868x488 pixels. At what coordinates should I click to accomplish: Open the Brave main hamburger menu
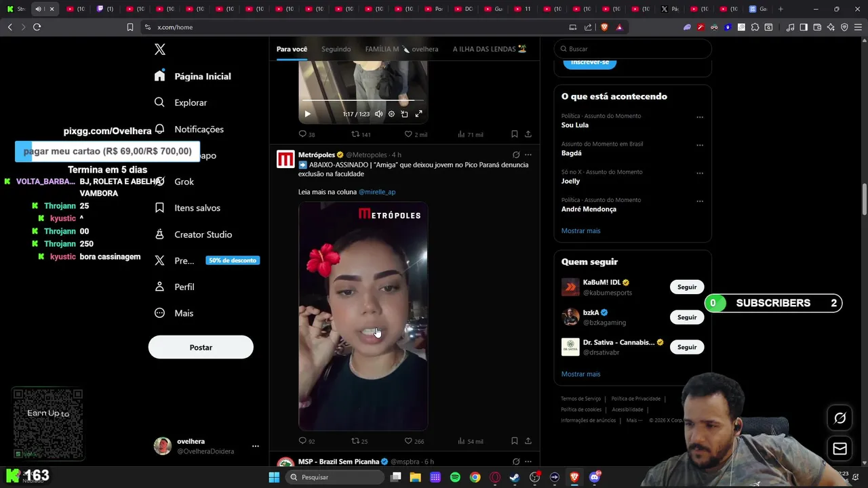[x=857, y=27]
